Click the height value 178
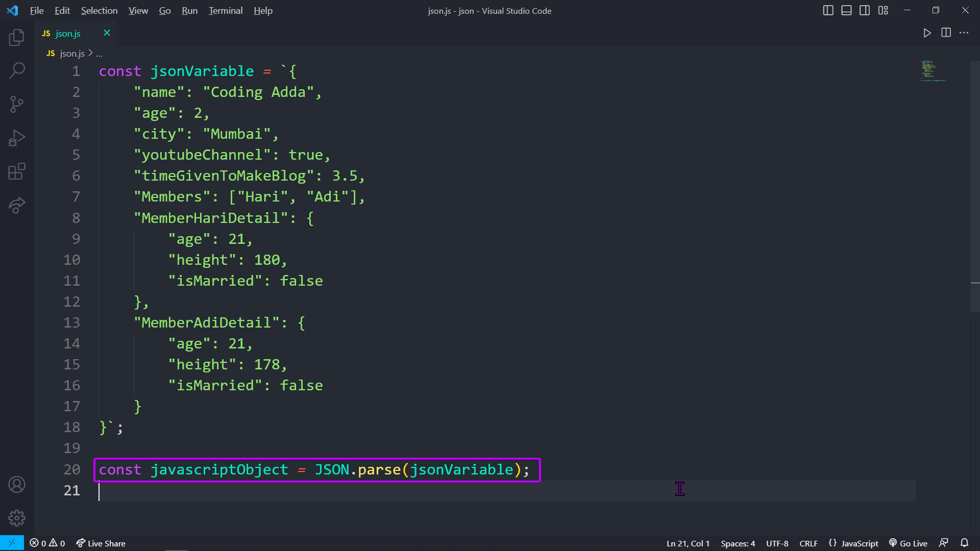 [267, 364]
